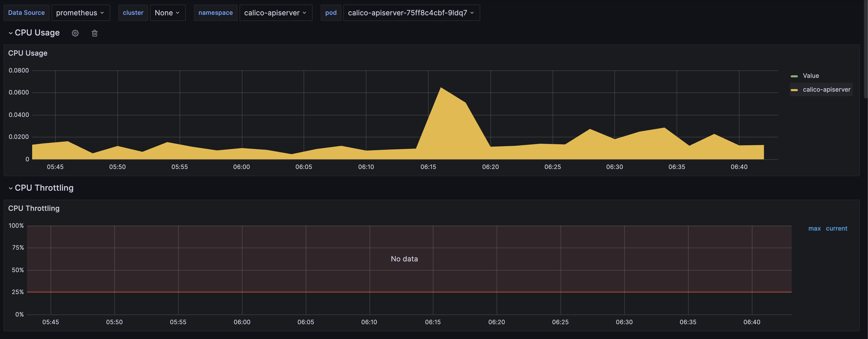Sort legend by current column
Viewport: 868px width, 339px height.
point(836,228)
